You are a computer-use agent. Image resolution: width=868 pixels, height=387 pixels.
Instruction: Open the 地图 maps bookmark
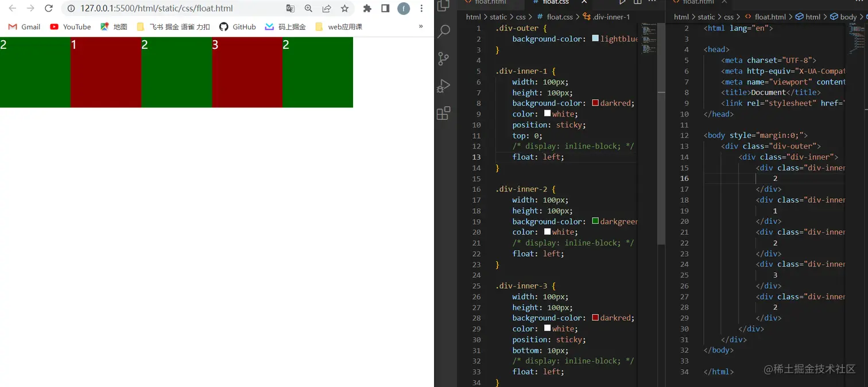(x=114, y=27)
